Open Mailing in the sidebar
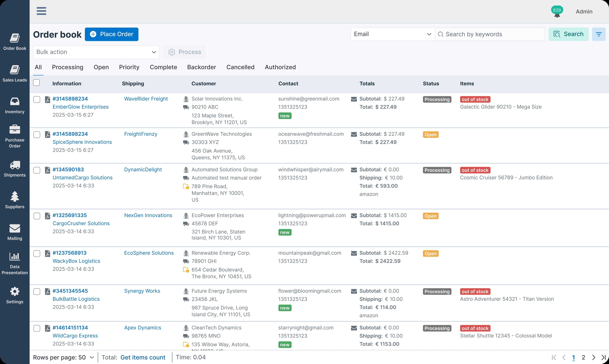The height and width of the screenshot is (364, 609). (15, 232)
